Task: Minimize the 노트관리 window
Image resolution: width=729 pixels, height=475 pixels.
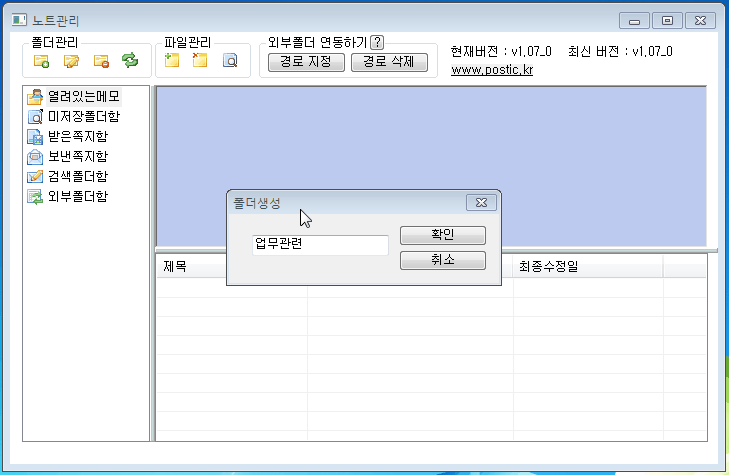Action: (x=634, y=21)
